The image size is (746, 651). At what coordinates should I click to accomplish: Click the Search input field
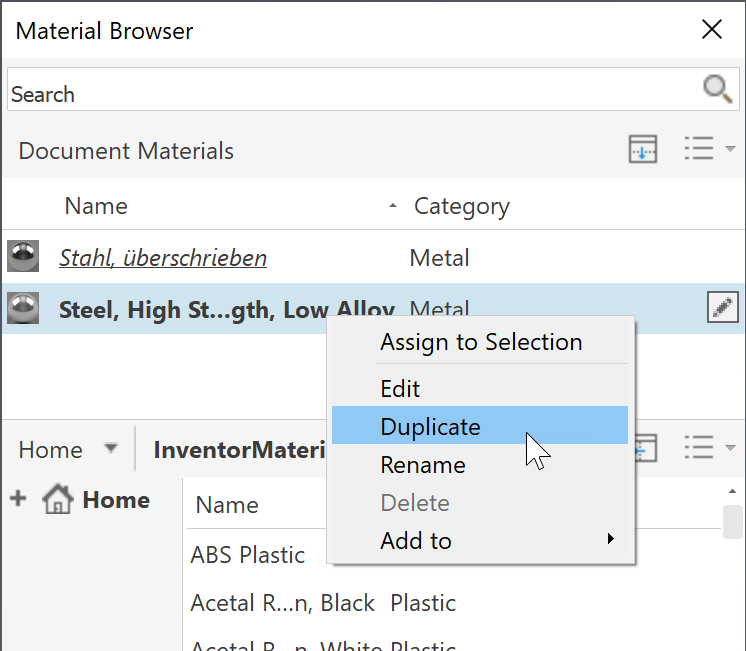click(x=373, y=89)
